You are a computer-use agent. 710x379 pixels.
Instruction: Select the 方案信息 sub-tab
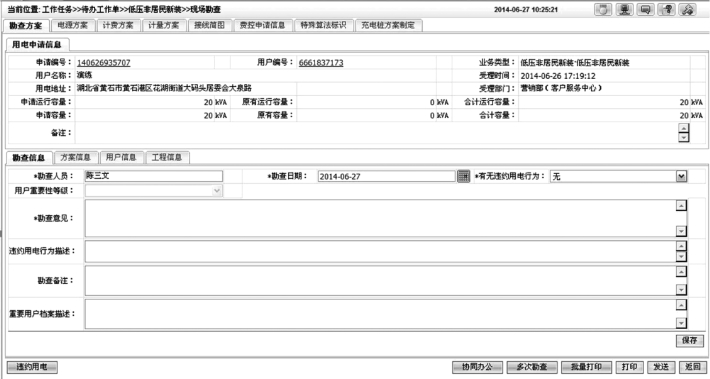[x=75, y=158]
